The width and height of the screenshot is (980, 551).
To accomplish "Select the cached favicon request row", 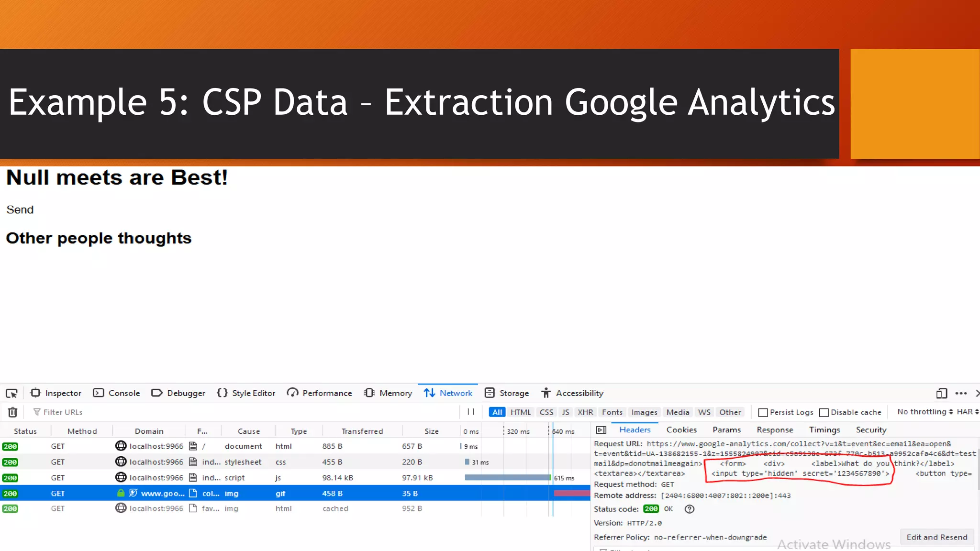I will coord(295,508).
